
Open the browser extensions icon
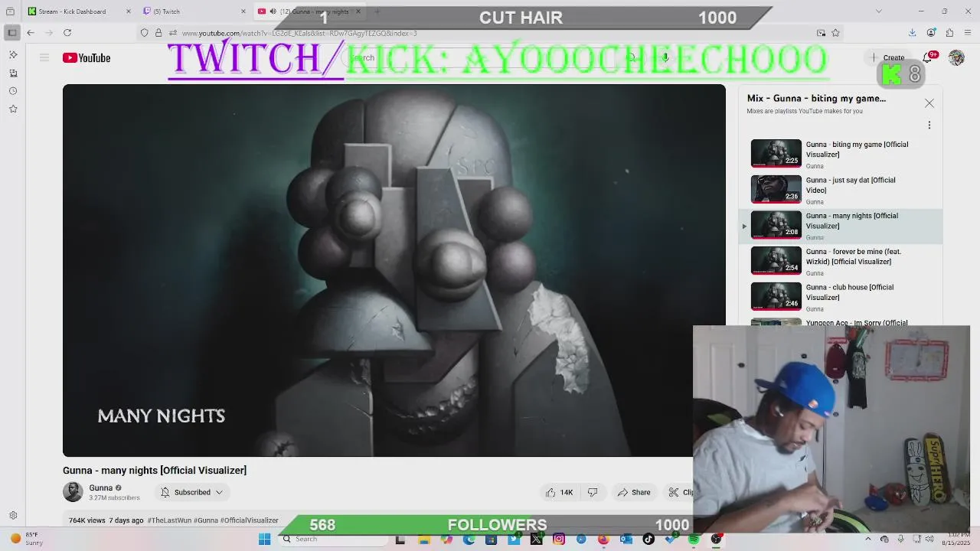point(949,33)
